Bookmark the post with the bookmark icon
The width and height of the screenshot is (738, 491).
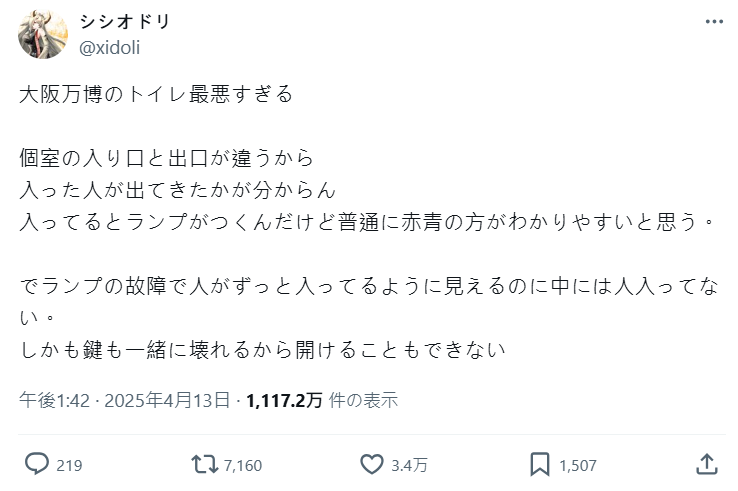coord(539,464)
